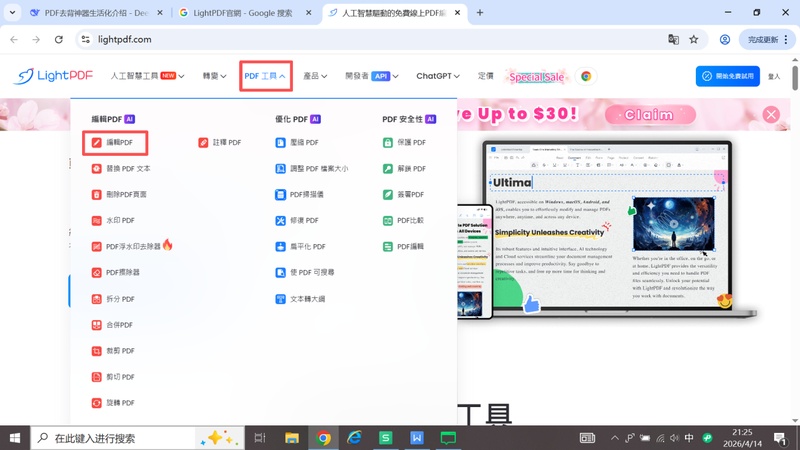Viewport: 800px width, 450px height.
Task: Open the PDF掃描儀 scanner tool
Action: 299,194
